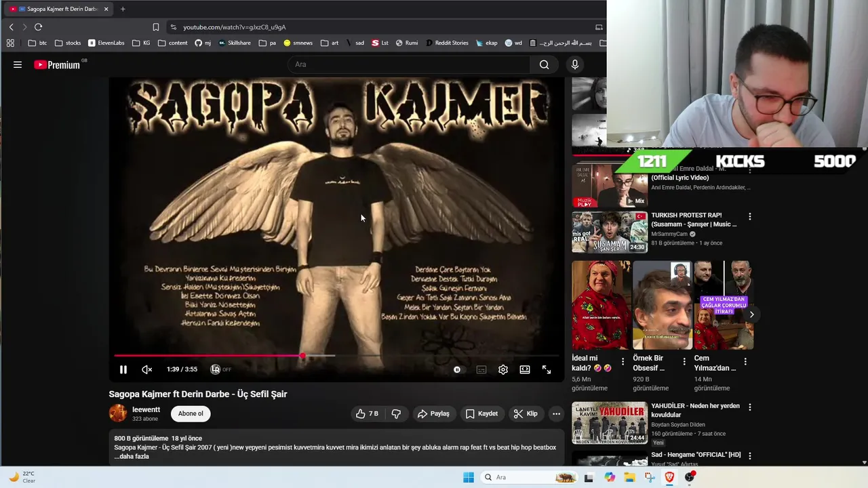
Task: Go to YouTube Premium home logo
Action: tap(58, 64)
